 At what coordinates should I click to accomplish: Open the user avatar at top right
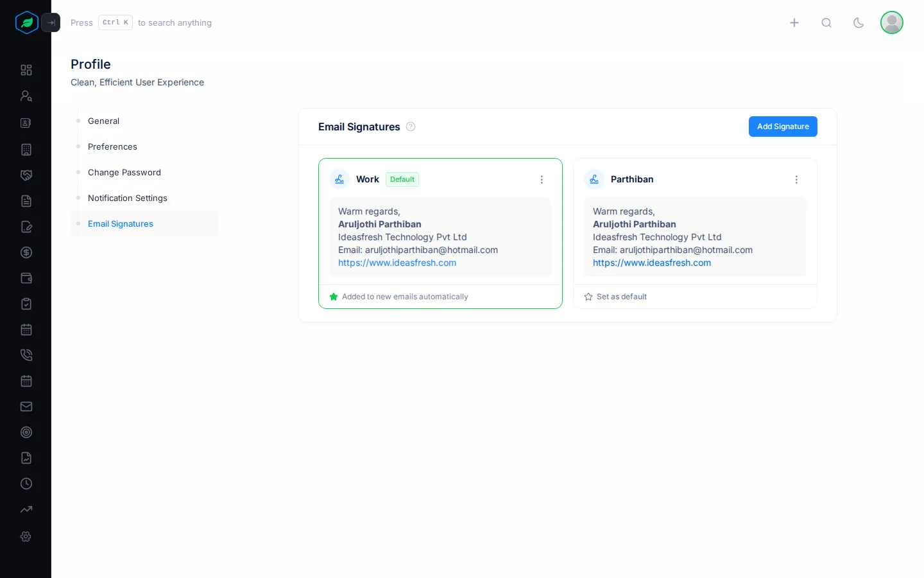(x=892, y=22)
